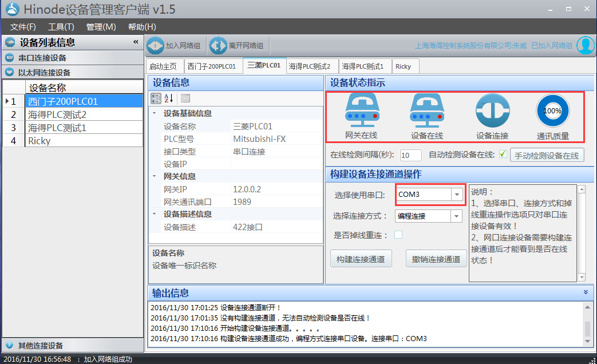Collapse the 设备列表信息 side panel
Image resolution: width=597 pixels, height=364 pixels.
pos(136,42)
